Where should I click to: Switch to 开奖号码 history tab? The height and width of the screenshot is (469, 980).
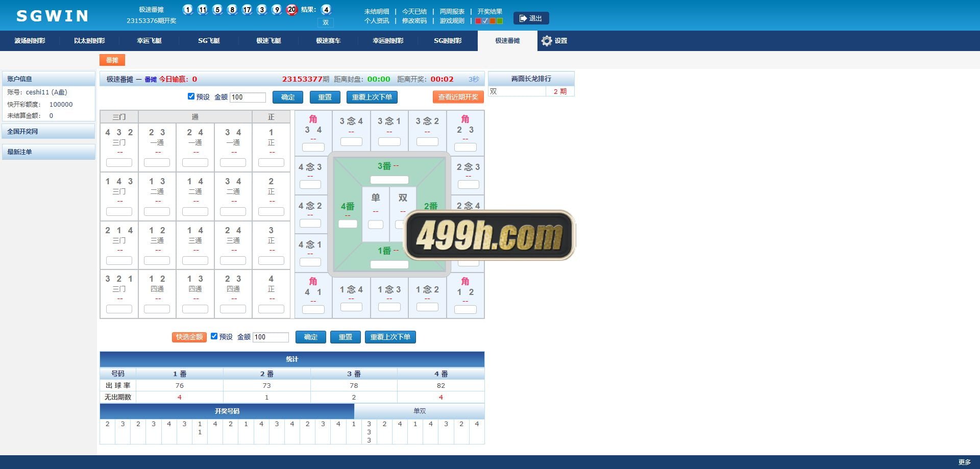pyautogui.click(x=227, y=411)
